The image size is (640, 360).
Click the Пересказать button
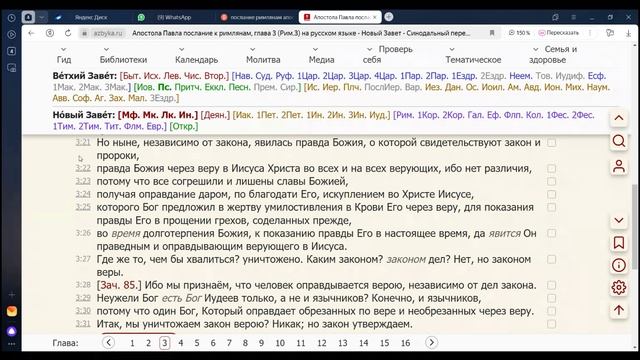pyautogui.click(x=559, y=33)
